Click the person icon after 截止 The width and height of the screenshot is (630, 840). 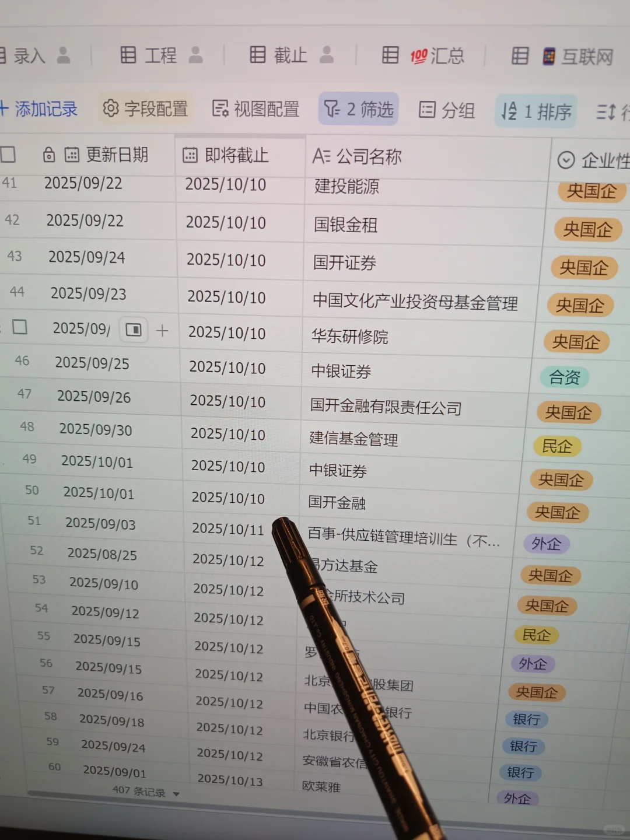327,54
